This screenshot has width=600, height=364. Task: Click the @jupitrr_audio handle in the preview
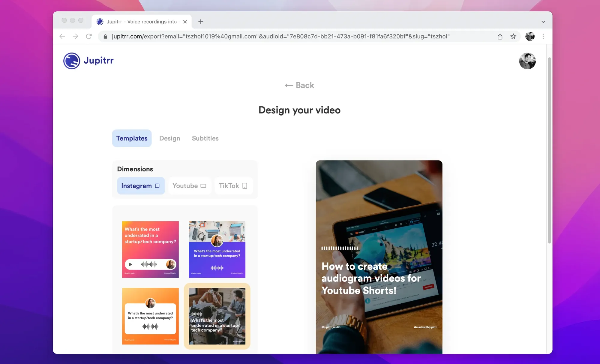click(x=331, y=327)
